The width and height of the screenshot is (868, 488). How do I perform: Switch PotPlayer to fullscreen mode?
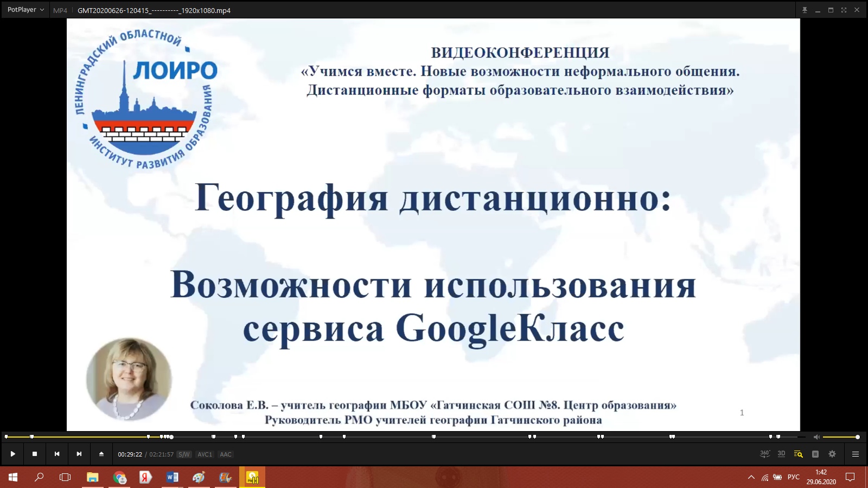tap(844, 10)
